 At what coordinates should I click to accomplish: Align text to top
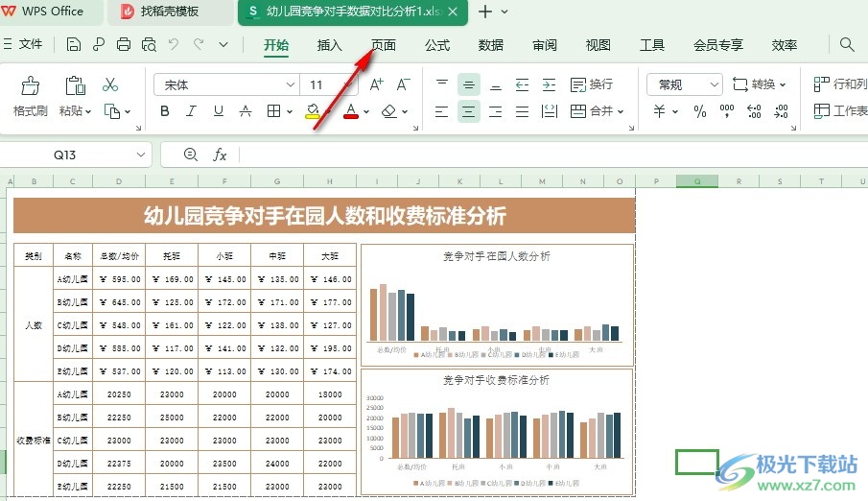click(442, 84)
